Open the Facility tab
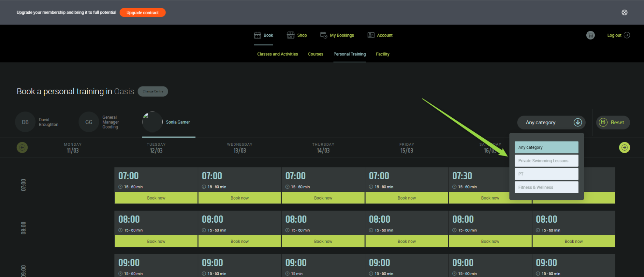Viewport: 644px width, 277px height. point(382,54)
